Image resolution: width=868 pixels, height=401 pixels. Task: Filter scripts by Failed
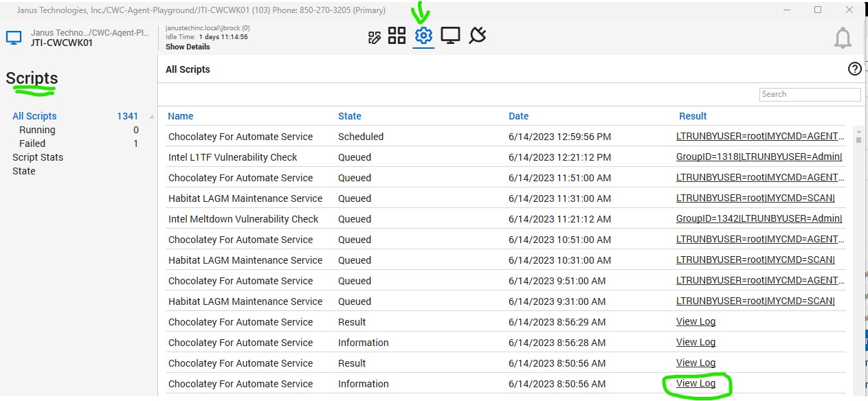[32, 144]
